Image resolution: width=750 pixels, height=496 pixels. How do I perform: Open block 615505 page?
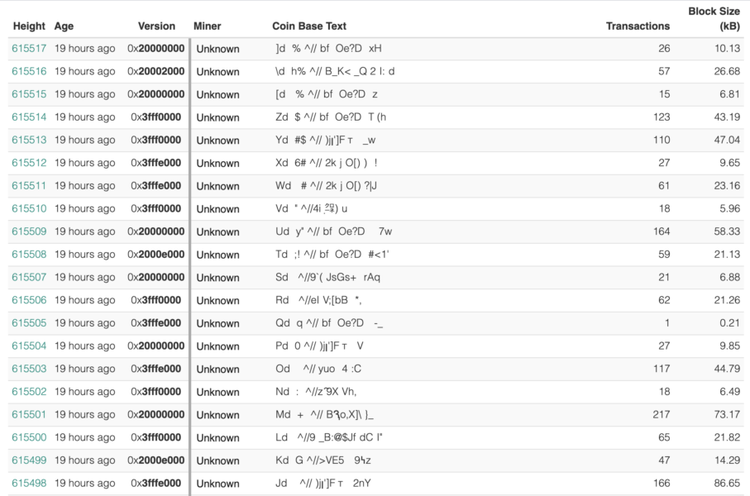pos(29,323)
